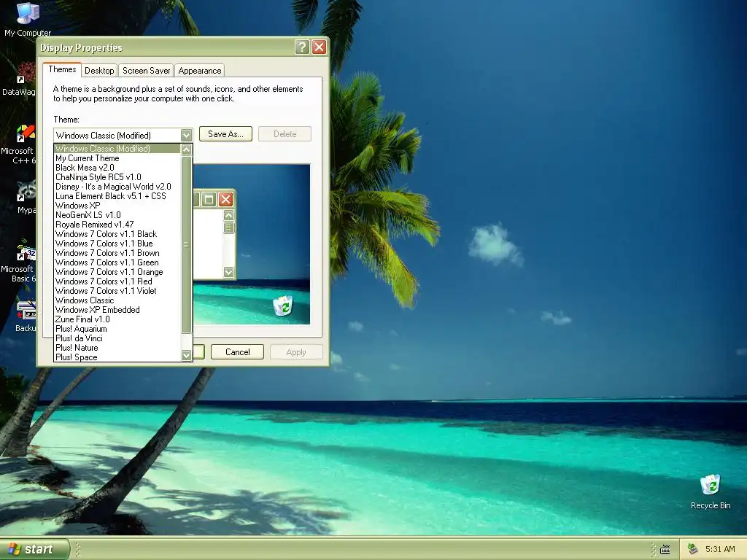Switch to the Screen Saver tab
Screen dimensions: 747x560
click(146, 71)
